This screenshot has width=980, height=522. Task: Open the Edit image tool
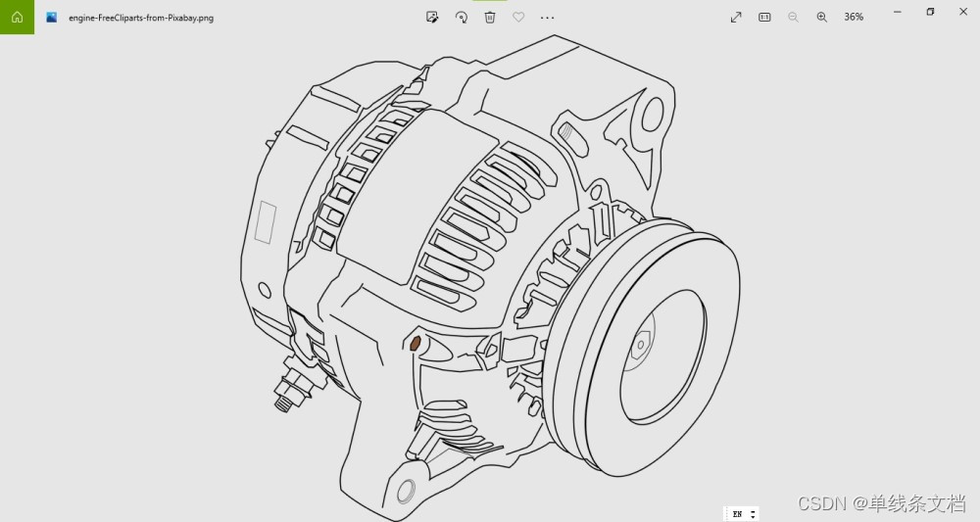pyautogui.click(x=432, y=17)
